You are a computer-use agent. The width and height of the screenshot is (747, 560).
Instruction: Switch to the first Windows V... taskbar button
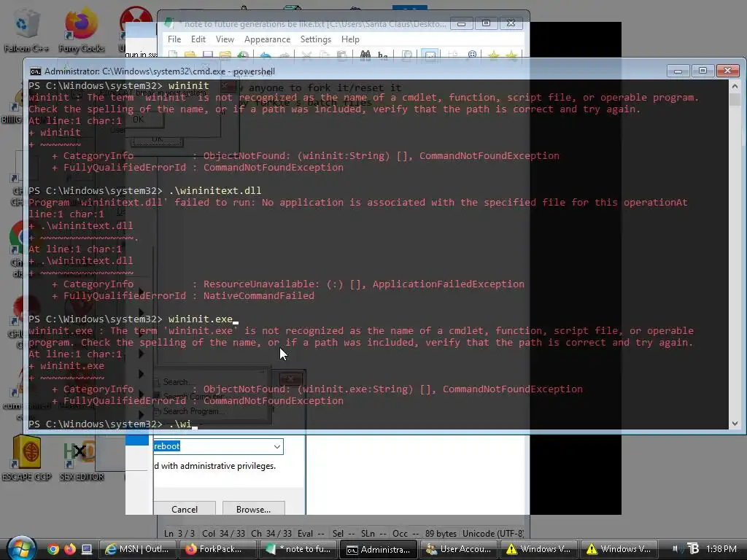point(539,549)
